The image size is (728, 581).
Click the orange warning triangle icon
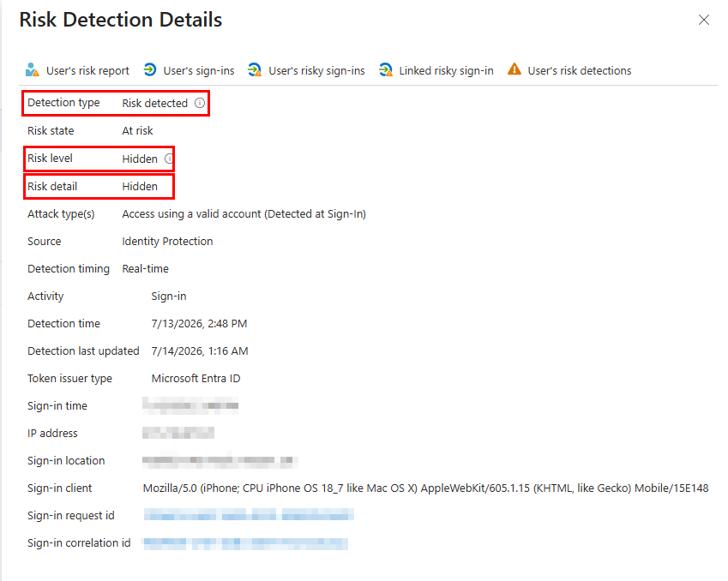(514, 69)
